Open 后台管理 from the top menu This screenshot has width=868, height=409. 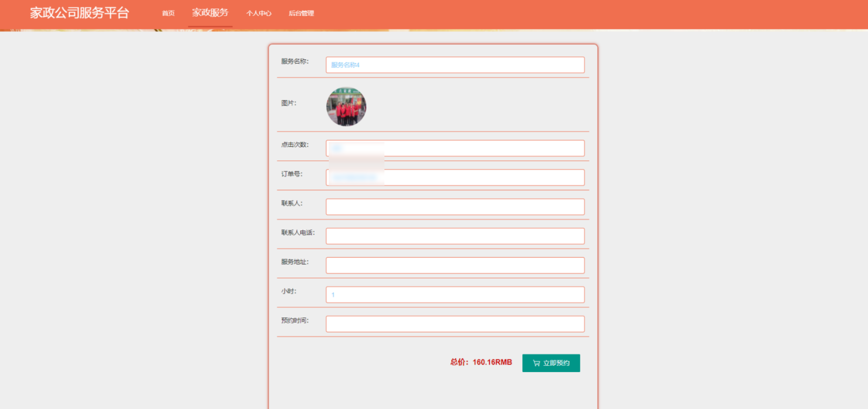coord(301,13)
